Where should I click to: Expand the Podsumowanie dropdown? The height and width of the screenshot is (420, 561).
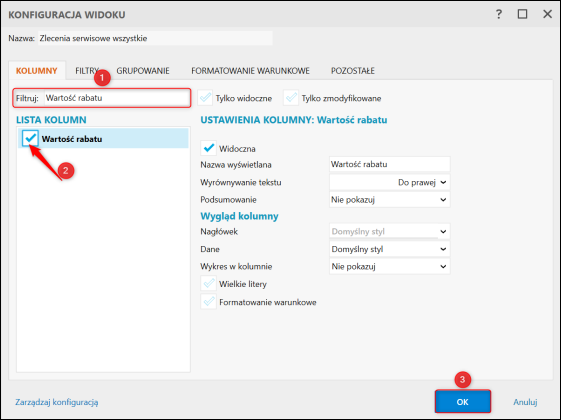click(389, 200)
